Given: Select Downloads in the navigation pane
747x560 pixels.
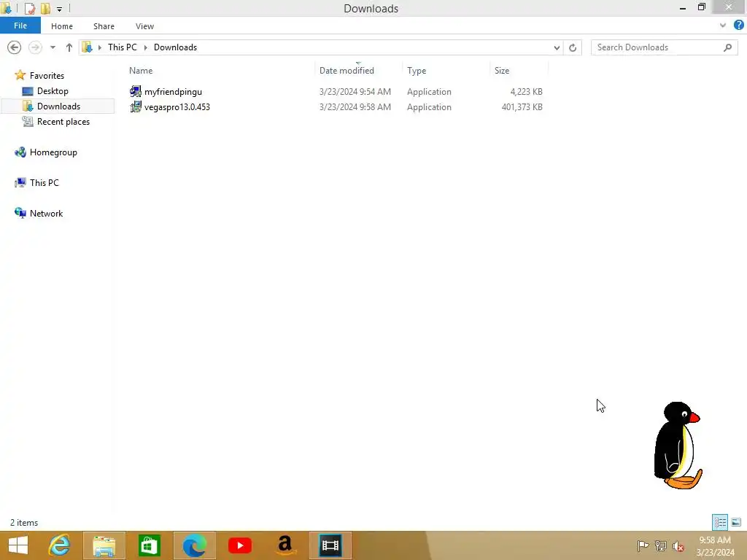Looking at the screenshot, I should pyautogui.click(x=58, y=106).
